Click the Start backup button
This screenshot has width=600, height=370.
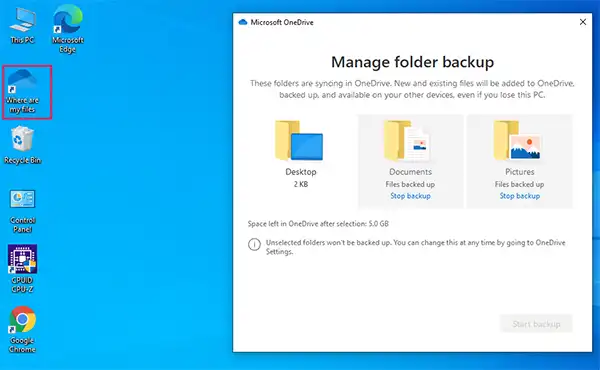536,324
